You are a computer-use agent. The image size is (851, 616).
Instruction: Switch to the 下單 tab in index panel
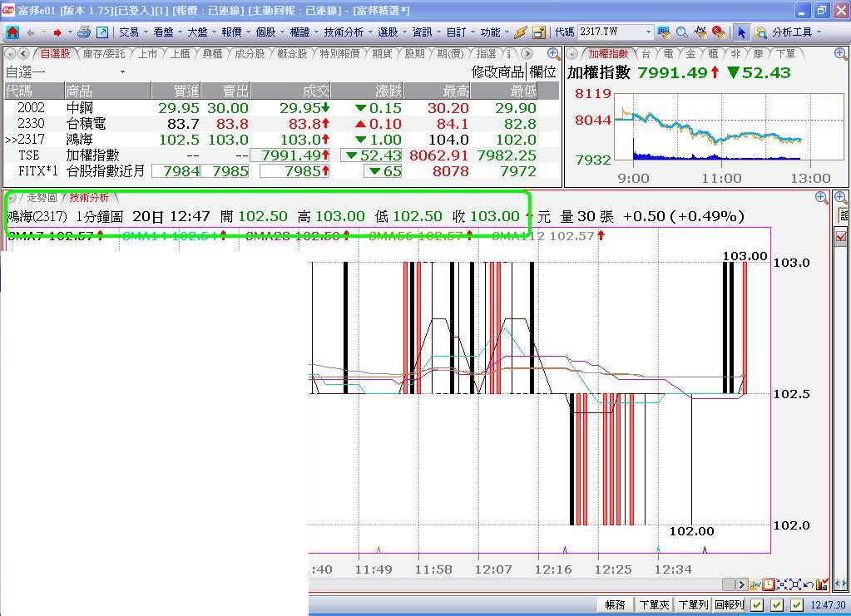coord(785,54)
